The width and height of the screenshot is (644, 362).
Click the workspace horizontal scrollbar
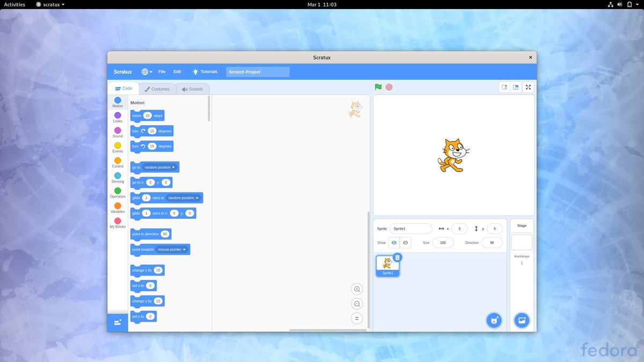point(328,330)
